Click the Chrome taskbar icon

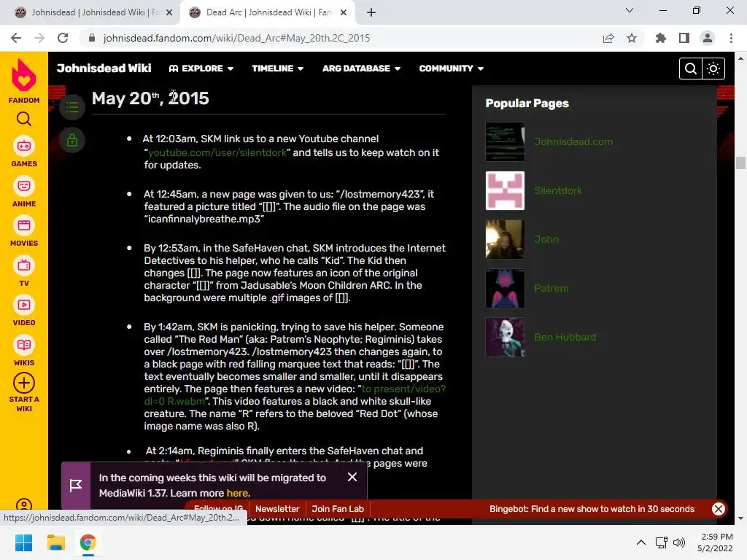pos(88,542)
